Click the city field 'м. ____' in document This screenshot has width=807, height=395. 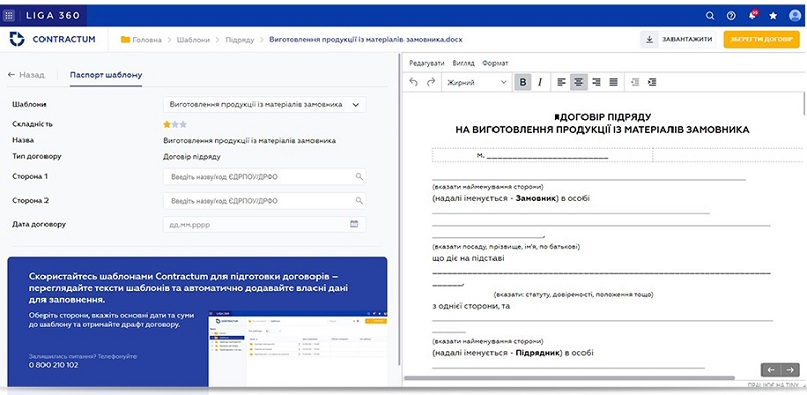tap(542, 155)
